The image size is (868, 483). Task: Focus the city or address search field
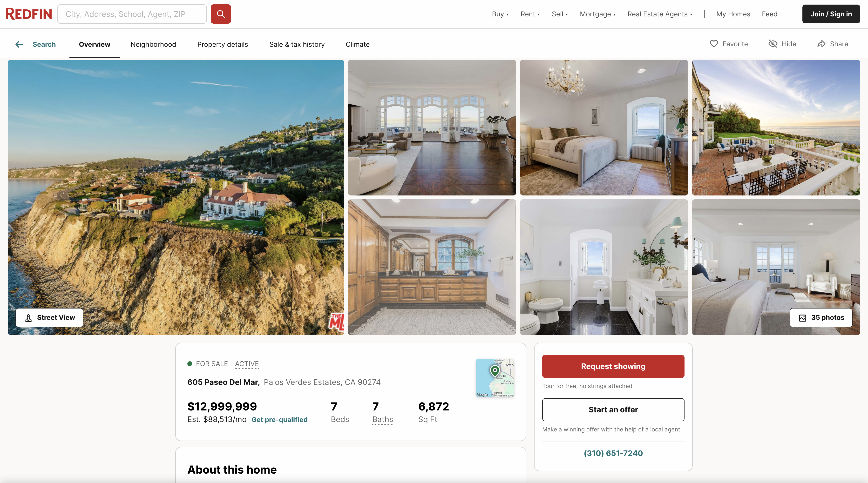click(x=132, y=14)
